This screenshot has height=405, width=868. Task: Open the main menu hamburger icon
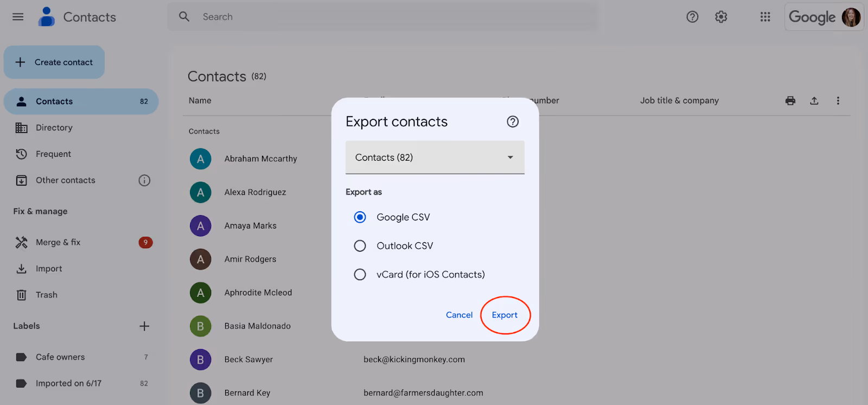(x=18, y=17)
